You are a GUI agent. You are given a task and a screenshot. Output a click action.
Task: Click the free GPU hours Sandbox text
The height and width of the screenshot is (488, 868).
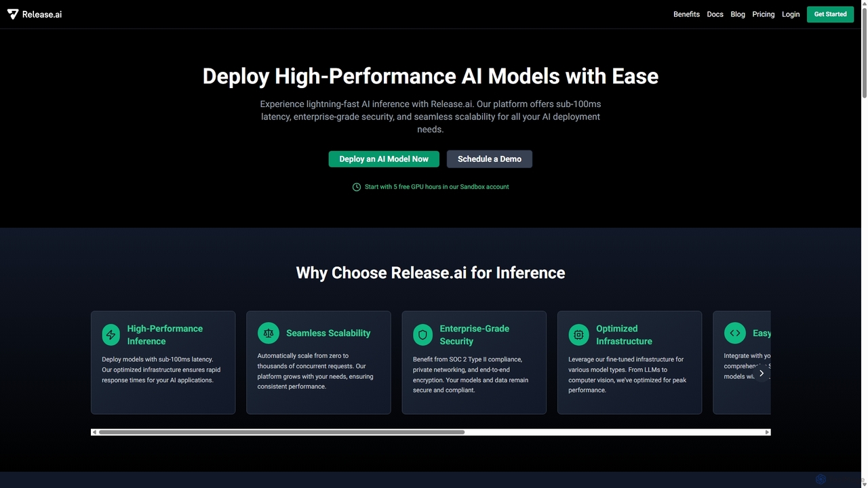coord(437,187)
